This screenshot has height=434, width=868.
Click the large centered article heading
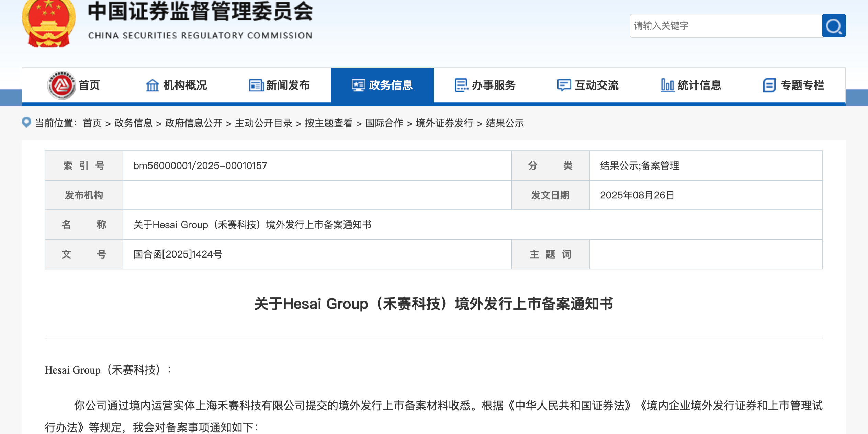434,304
